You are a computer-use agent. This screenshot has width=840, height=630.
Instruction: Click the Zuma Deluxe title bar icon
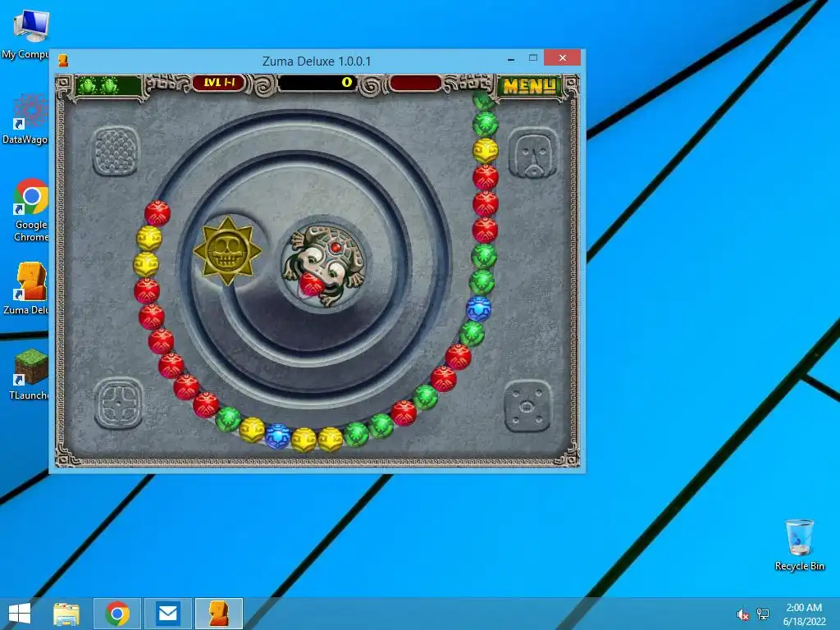point(63,61)
